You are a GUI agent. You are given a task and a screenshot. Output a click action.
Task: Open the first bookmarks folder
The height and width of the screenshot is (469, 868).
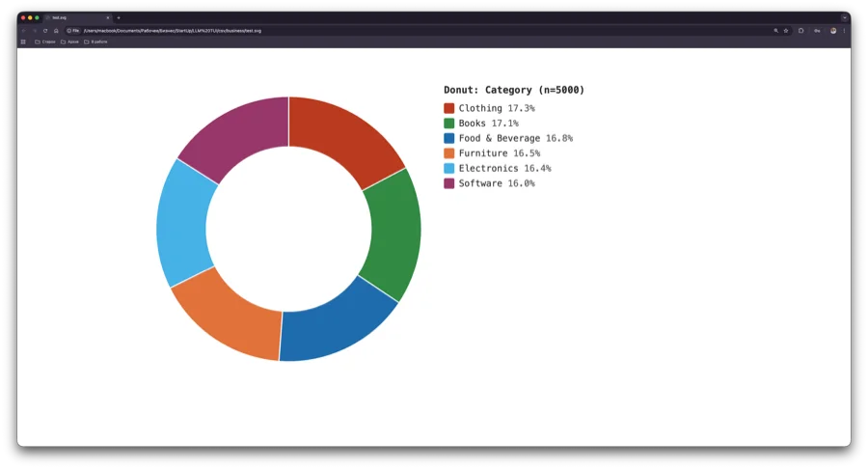45,41
